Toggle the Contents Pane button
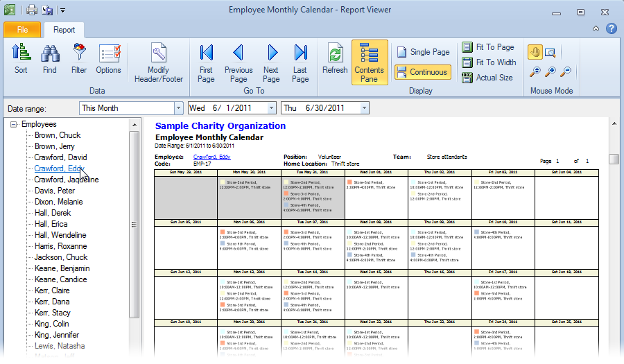Viewport: 624px width, 364px height. 369,62
